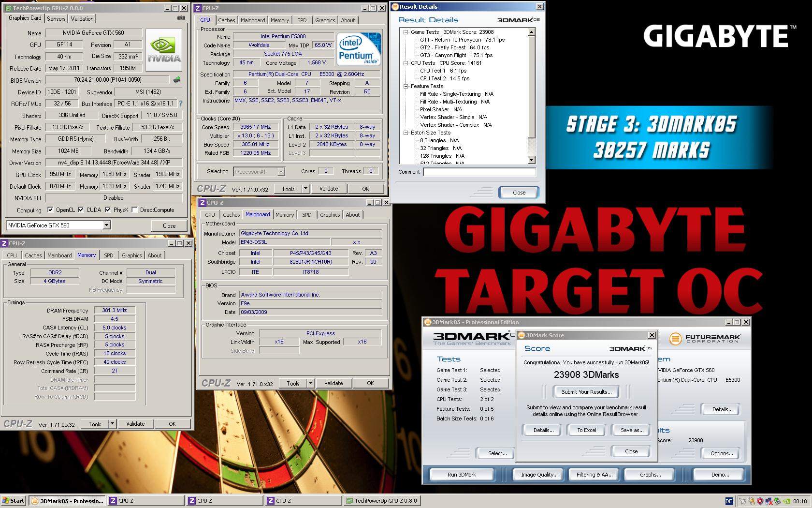The width and height of the screenshot is (812, 508).
Task: Click Options button in 3DMark05
Action: (721, 453)
